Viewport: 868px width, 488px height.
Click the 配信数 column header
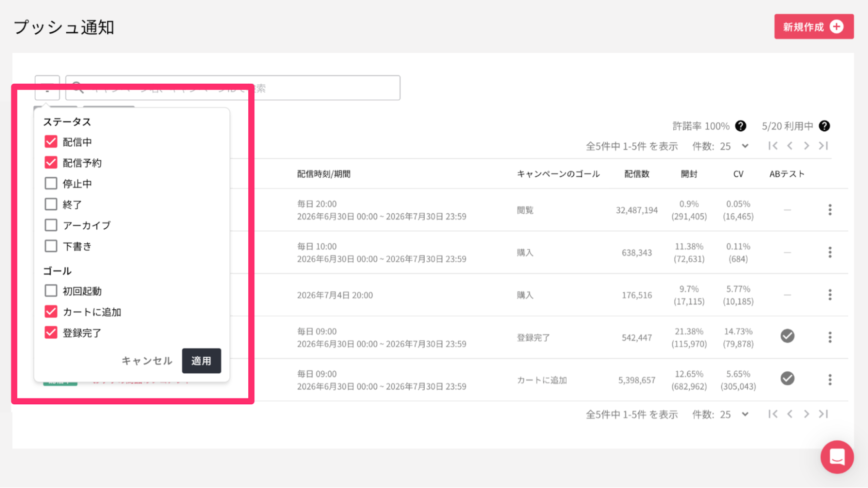click(x=637, y=174)
